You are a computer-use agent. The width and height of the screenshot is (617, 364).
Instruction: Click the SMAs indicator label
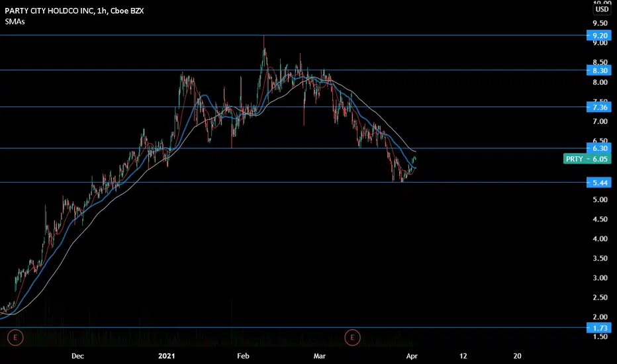pos(15,22)
